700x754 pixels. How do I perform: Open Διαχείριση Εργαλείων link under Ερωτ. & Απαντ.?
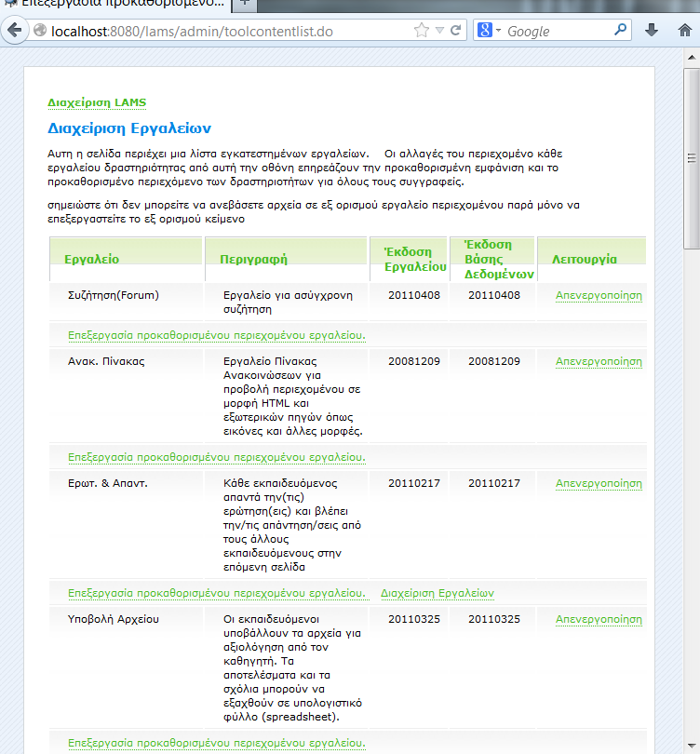(x=437, y=593)
